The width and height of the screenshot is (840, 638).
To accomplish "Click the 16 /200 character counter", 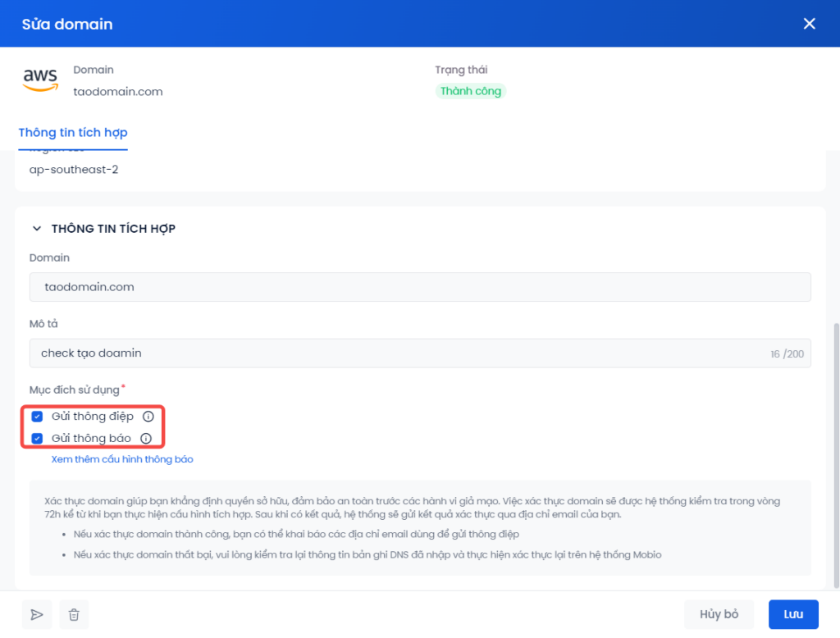I will click(x=787, y=354).
